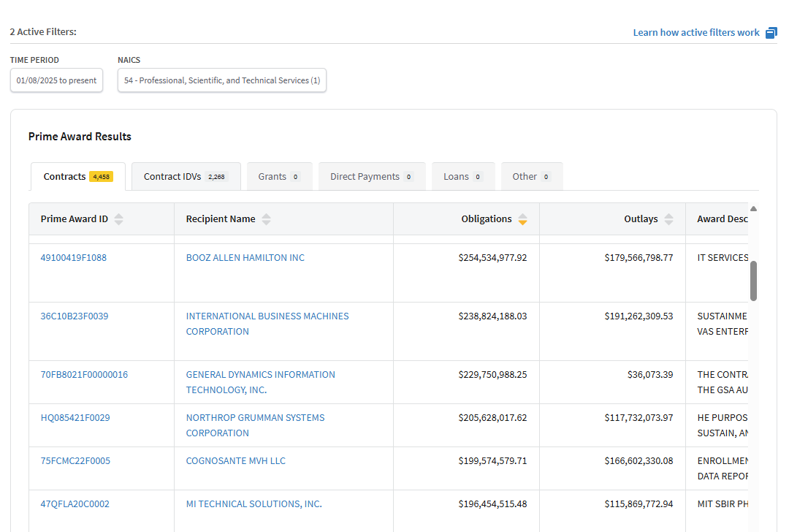Click the Prime Award ID sort arrows icon
The width and height of the screenshot is (789, 532).
click(x=118, y=219)
